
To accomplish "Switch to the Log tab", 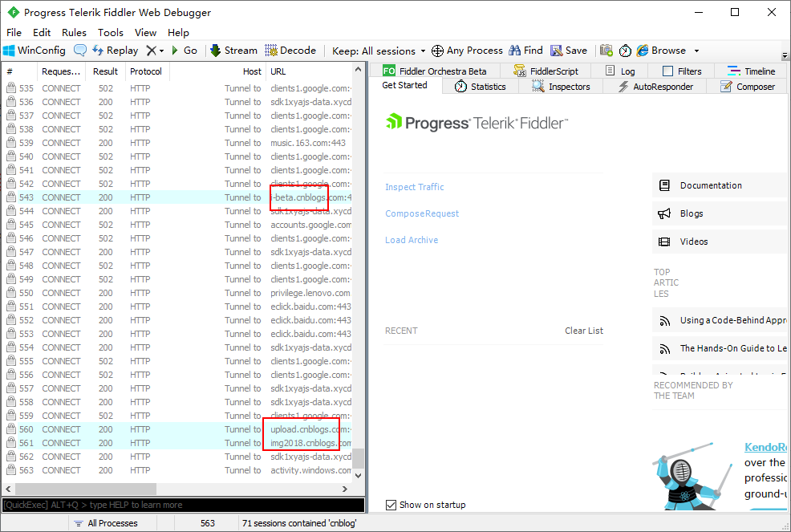I will coord(620,71).
